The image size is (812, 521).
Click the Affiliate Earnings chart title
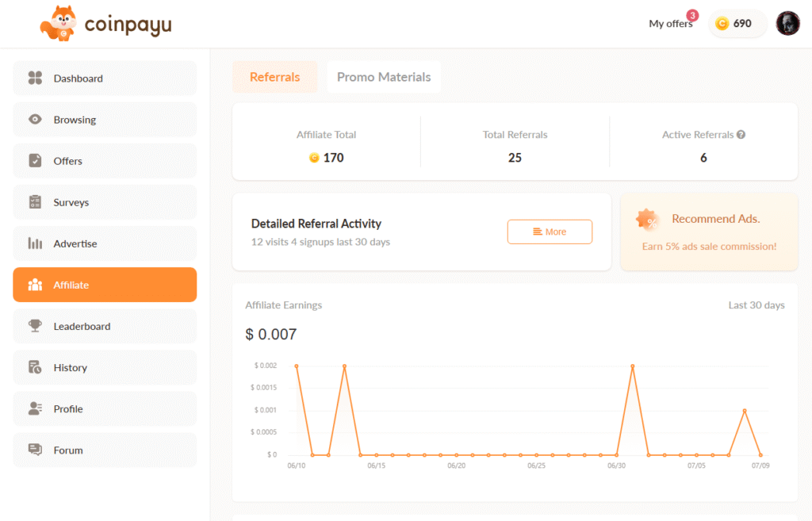(x=283, y=305)
